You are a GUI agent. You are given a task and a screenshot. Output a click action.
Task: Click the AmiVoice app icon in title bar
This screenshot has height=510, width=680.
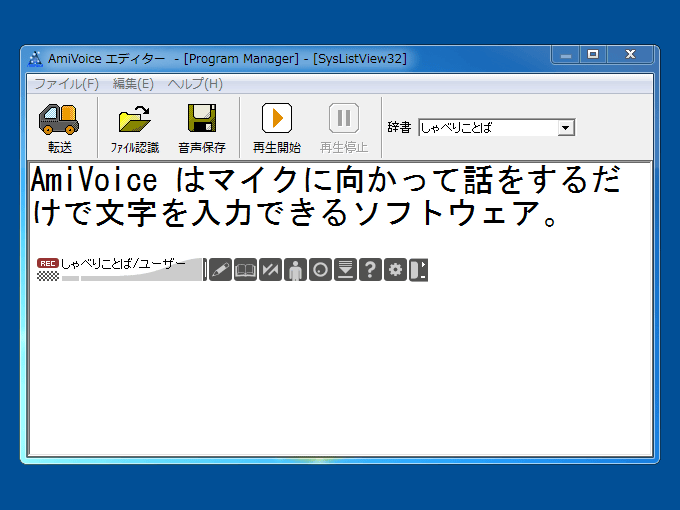click(x=35, y=59)
